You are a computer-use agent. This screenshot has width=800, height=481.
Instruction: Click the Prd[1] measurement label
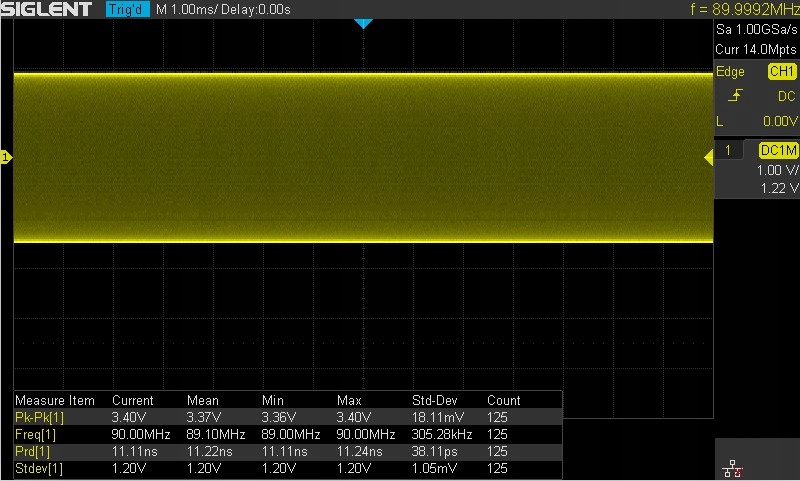(x=33, y=451)
